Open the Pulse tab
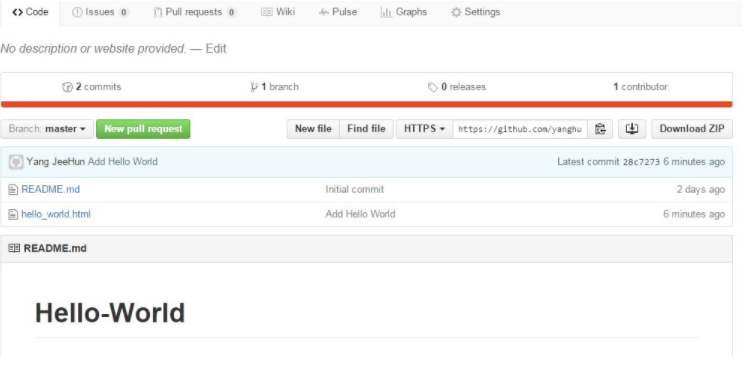Image resolution: width=748 pixels, height=365 pixels. click(x=338, y=12)
